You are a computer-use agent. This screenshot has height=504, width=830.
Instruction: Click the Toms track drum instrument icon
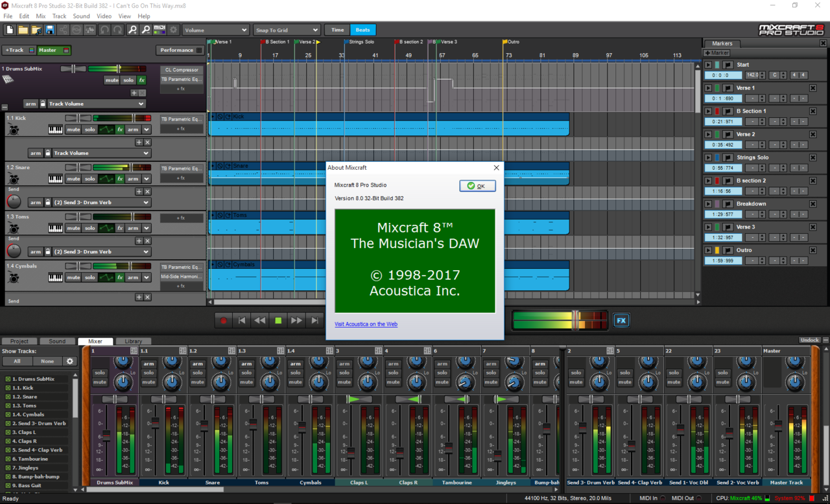(x=14, y=229)
